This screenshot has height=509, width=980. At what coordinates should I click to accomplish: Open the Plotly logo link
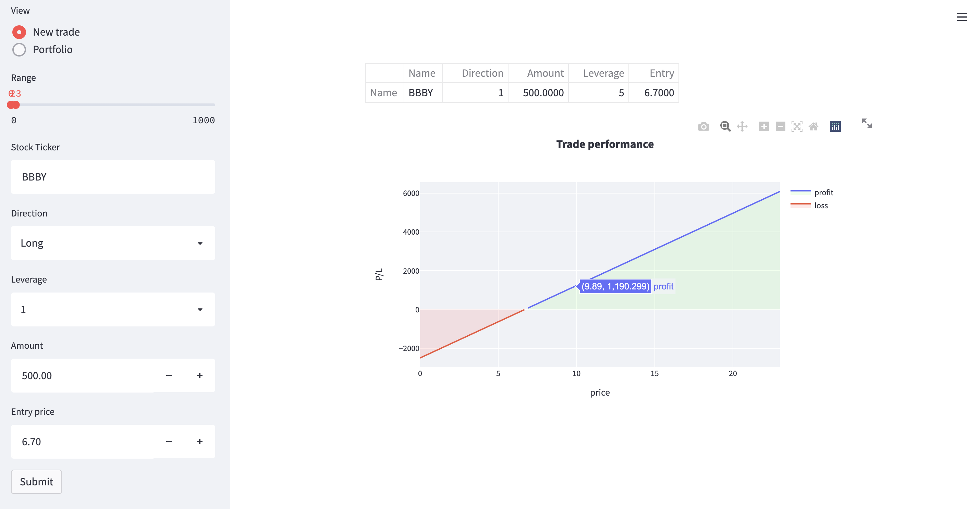[835, 126]
